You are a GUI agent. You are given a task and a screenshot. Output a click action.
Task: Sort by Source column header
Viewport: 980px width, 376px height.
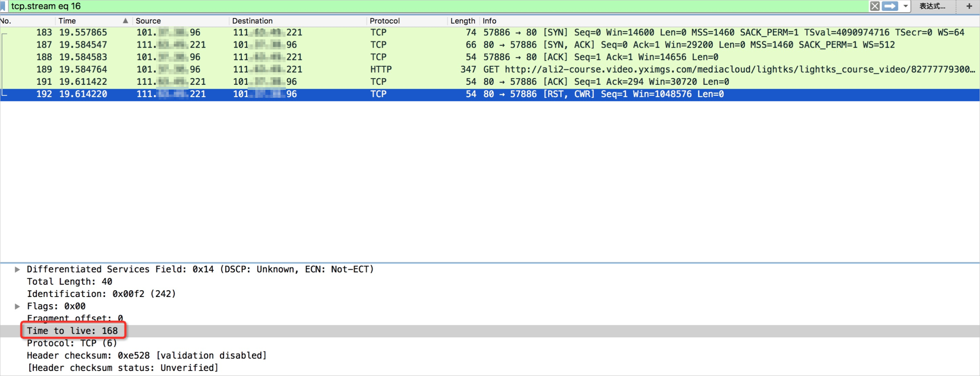click(x=148, y=21)
